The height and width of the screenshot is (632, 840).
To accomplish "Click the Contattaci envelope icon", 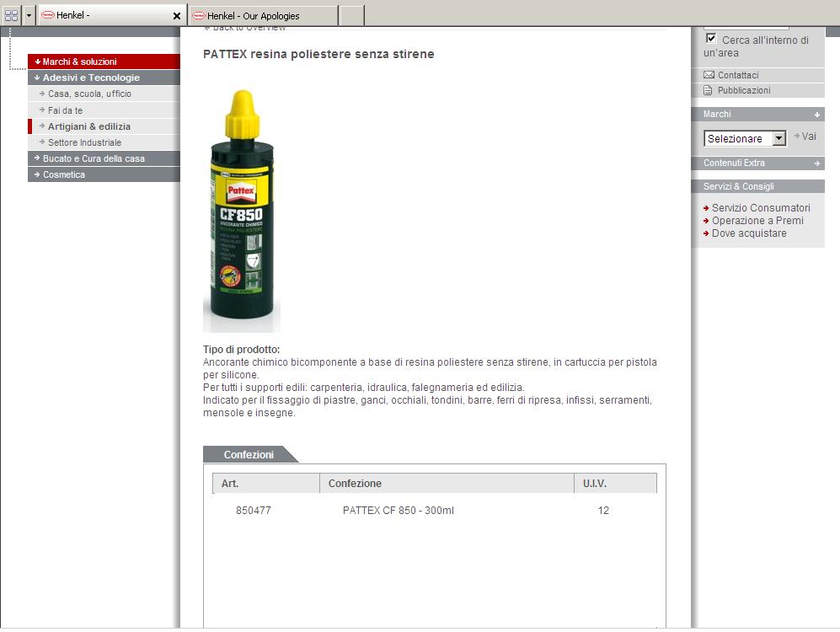I will (x=709, y=75).
